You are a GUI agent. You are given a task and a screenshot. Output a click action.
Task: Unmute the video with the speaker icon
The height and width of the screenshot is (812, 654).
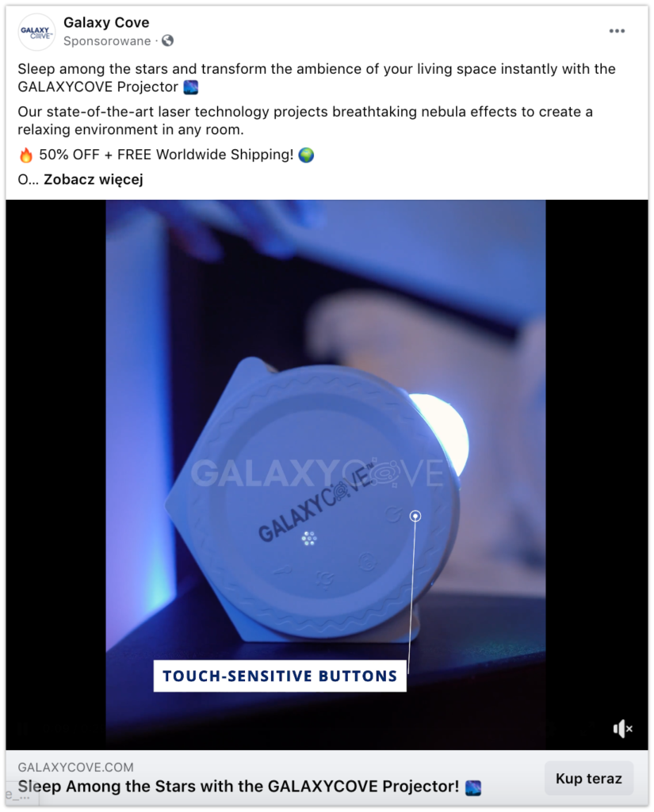pyautogui.click(x=622, y=729)
